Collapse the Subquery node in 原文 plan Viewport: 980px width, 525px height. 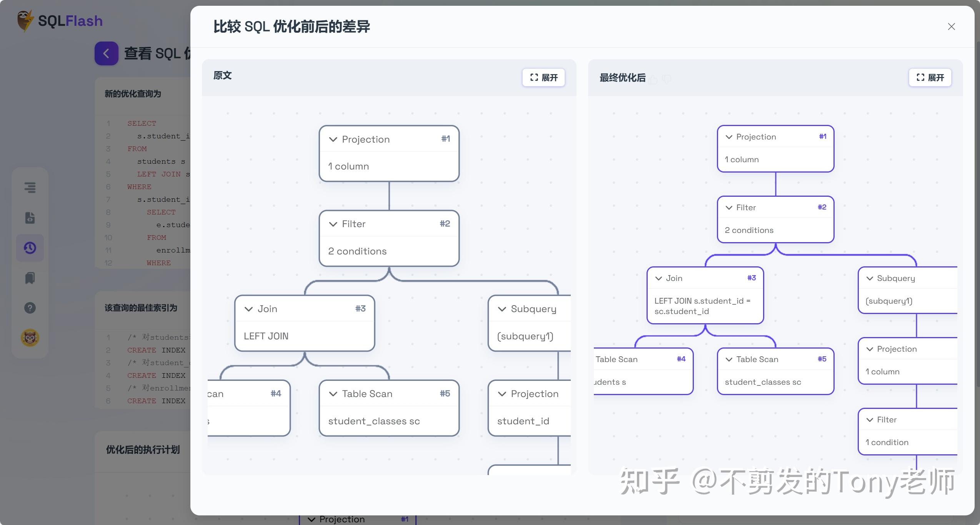[502, 309]
